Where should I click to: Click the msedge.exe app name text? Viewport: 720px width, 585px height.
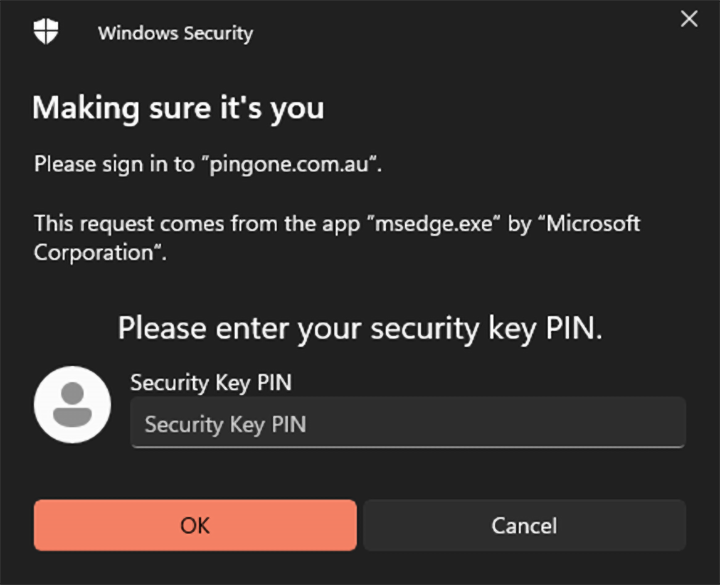[435, 223]
